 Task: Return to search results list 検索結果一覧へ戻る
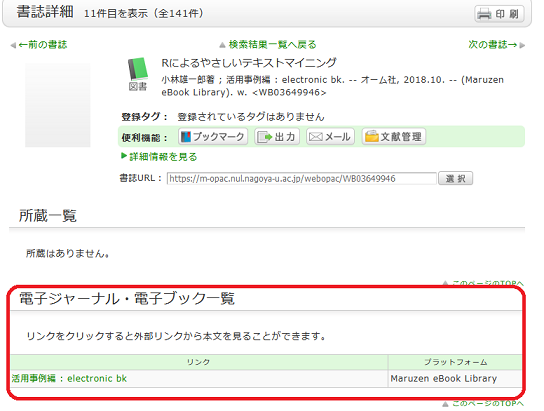coord(272,45)
